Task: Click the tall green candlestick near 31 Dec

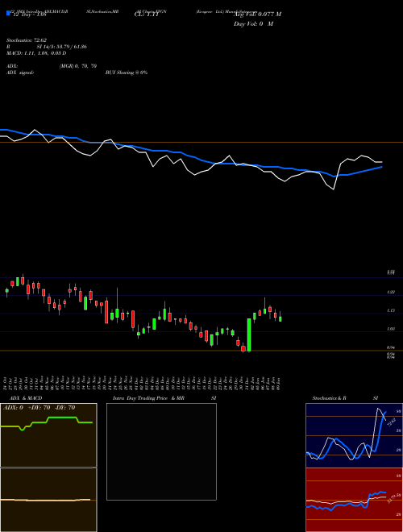Action: [x=249, y=335]
